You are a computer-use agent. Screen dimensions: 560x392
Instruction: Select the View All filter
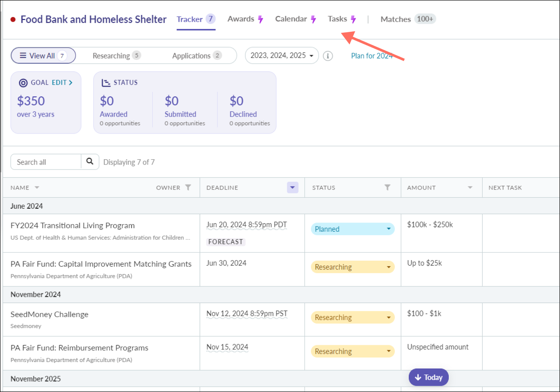pyautogui.click(x=43, y=56)
